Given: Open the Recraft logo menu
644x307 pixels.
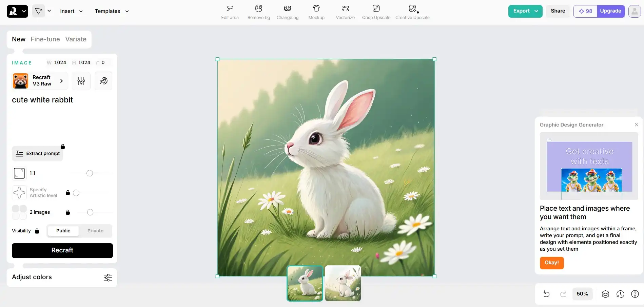Looking at the screenshot, I should coord(17,11).
